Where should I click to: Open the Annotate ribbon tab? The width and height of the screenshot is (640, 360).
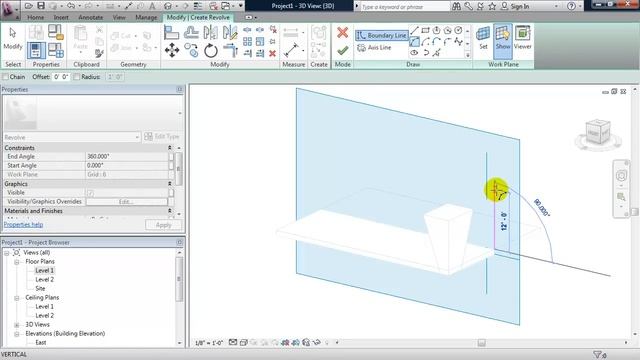coord(91,18)
